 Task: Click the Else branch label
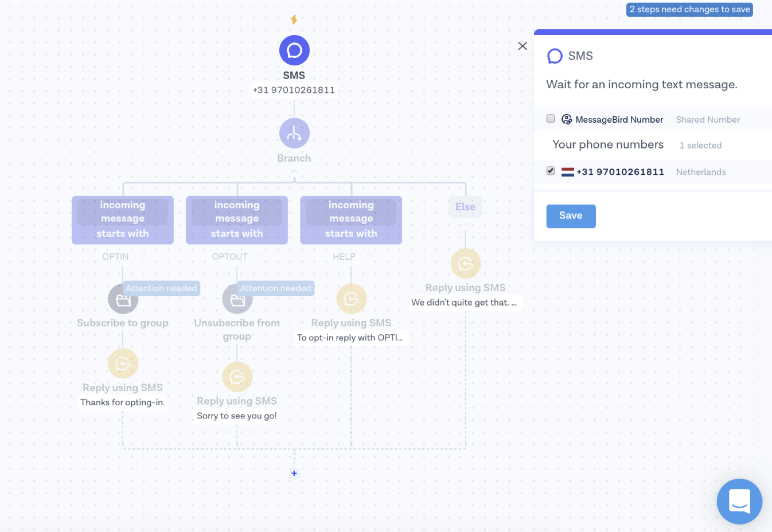click(x=465, y=207)
